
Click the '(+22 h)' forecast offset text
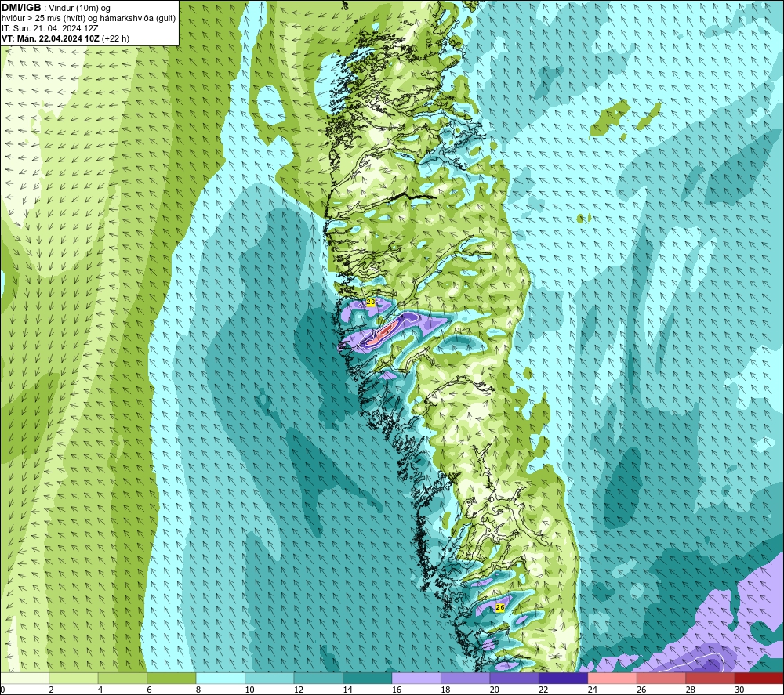tap(115, 38)
